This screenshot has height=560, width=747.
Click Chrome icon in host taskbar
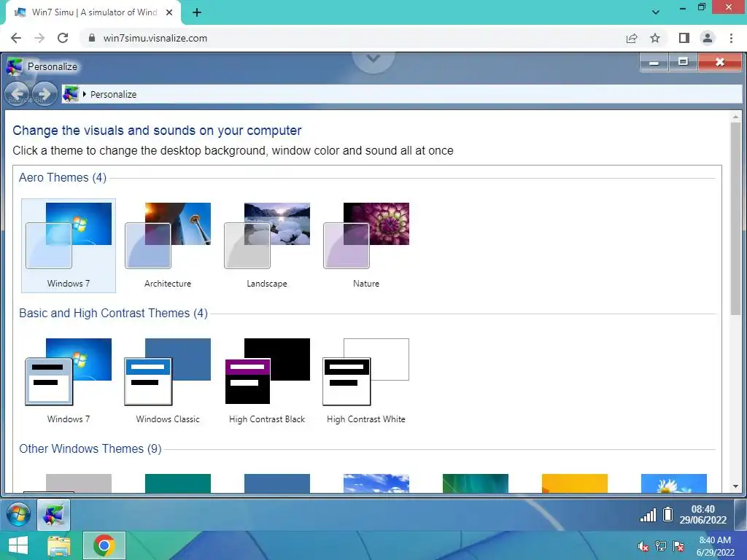click(104, 545)
